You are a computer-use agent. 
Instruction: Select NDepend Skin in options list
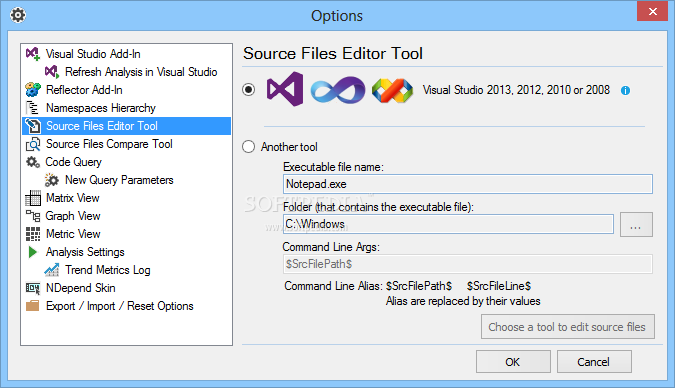click(x=81, y=288)
